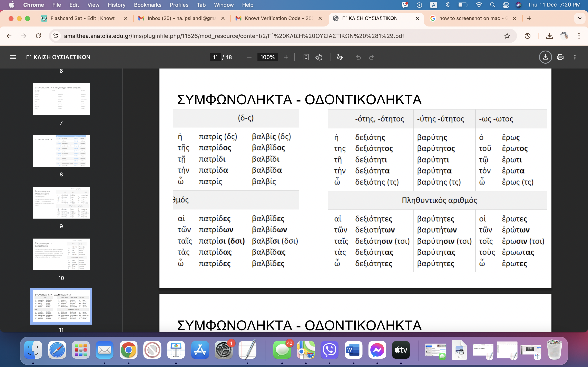Open page 8 thumbnail in the sidebar
The height and width of the screenshot is (367, 588).
coord(61,151)
